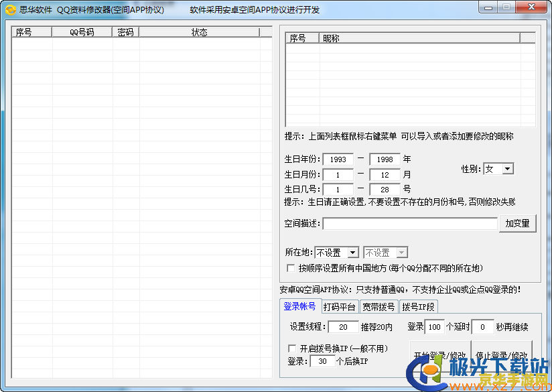Click the 生日月份 end field 12
Image resolution: width=552 pixels, height=392 pixels.
point(385,175)
